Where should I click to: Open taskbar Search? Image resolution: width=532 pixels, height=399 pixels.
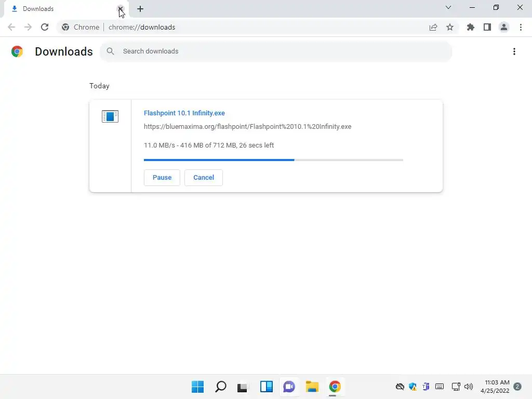pos(220,387)
